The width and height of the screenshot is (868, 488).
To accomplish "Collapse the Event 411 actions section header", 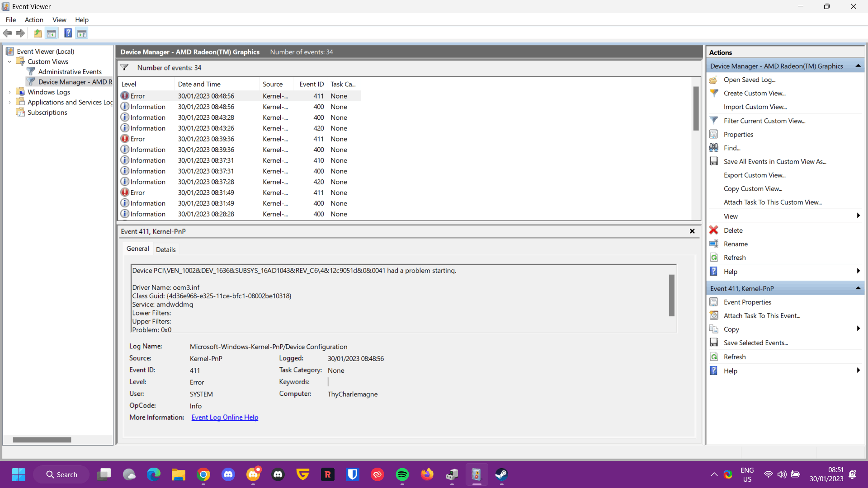I will (858, 288).
